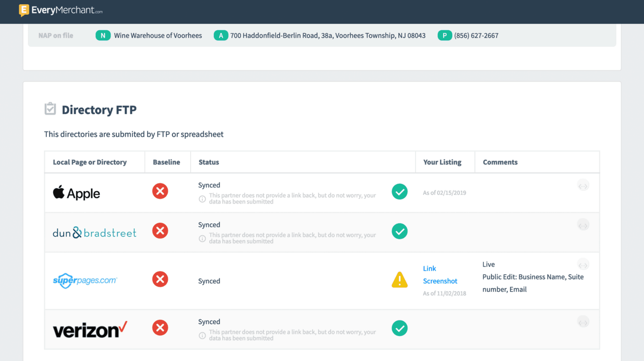Click yellow warning triangle in superpages row
The width and height of the screenshot is (644, 361).
point(400,280)
